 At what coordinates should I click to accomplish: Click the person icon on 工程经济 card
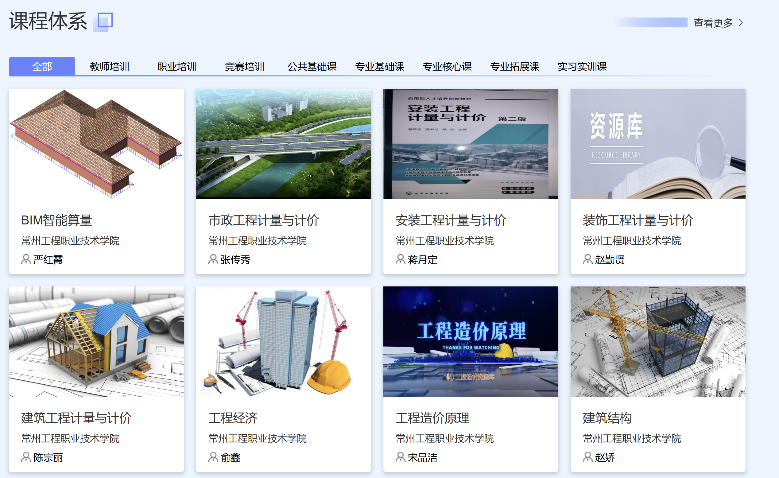213,457
